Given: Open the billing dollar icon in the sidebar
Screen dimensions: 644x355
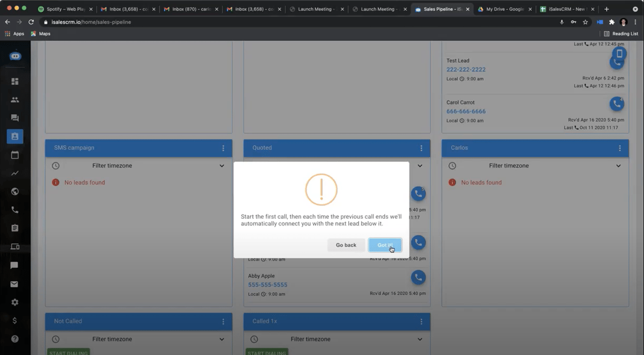Looking at the screenshot, I should click(x=14, y=320).
